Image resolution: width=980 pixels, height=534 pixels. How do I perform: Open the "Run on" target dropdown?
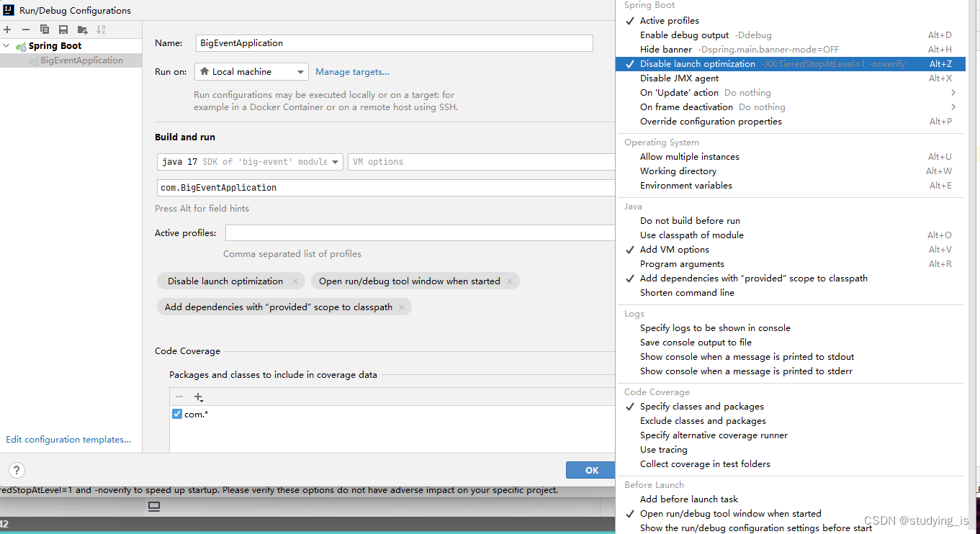pos(302,71)
